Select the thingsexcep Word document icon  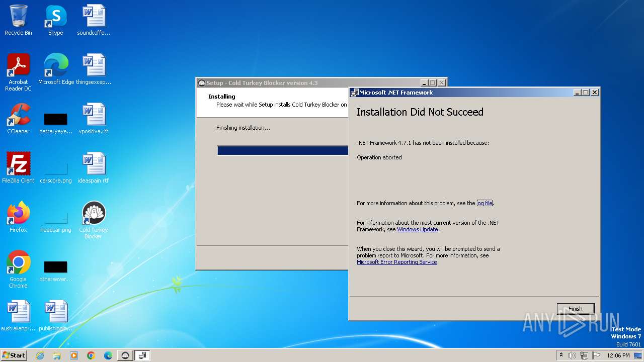(94, 69)
